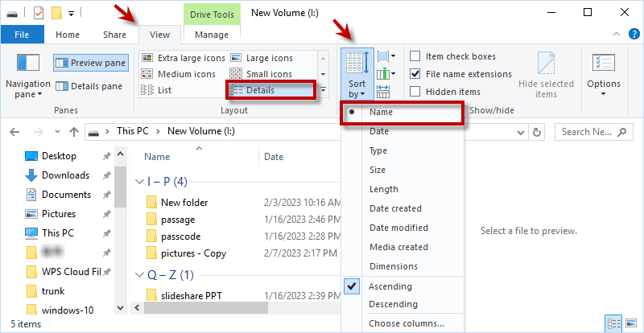The image size is (644, 333).
Task: Click the Details pane button
Action: 90,86
